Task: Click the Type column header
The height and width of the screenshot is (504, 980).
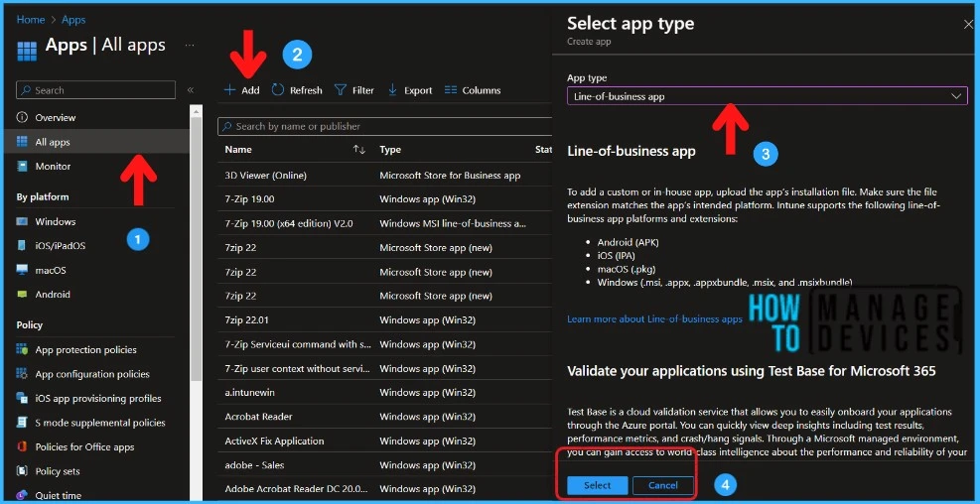Action: click(x=390, y=149)
